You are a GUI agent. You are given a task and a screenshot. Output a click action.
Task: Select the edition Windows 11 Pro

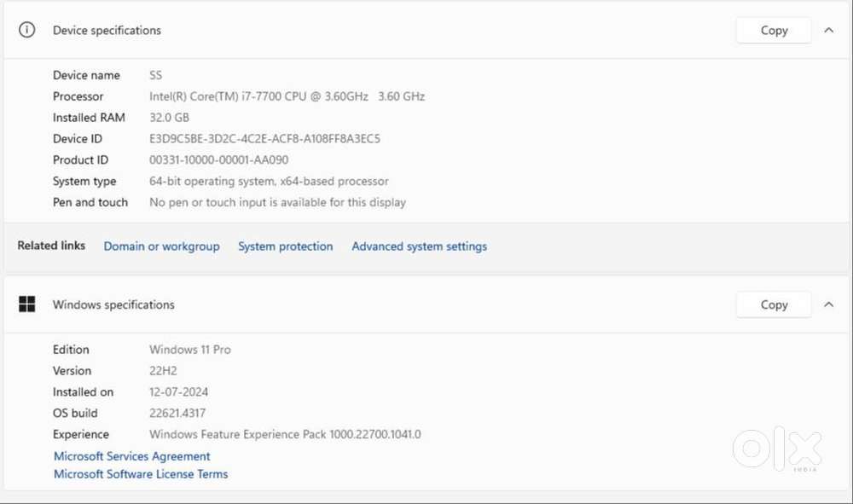pos(189,349)
